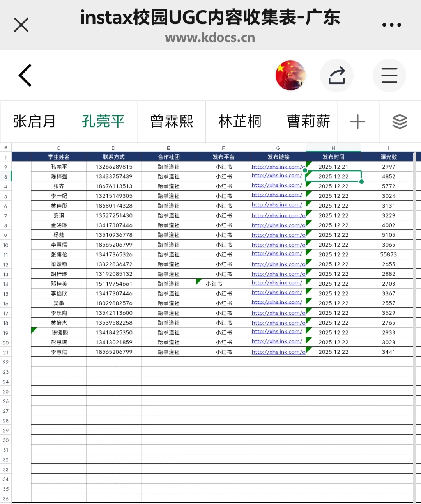The image size is (421, 504).
Task: Go back using the left arrow
Action: pyautogui.click(x=25, y=75)
